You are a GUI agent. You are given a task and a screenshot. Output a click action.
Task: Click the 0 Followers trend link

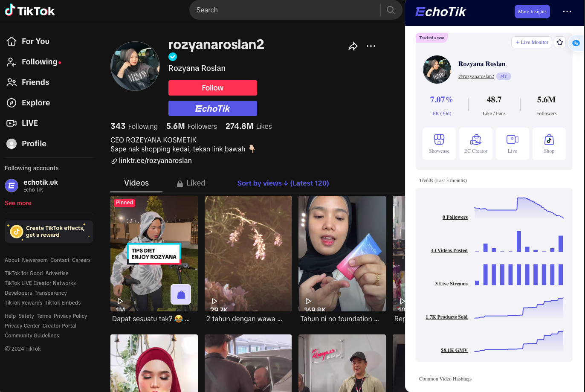point(455,217)
